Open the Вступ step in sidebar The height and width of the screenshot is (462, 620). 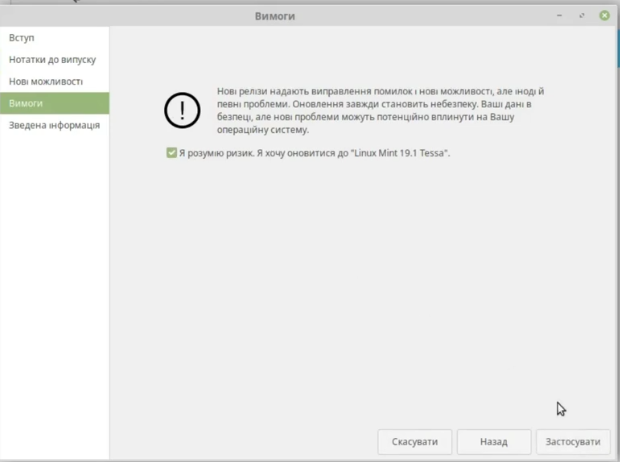click(54, 38)
